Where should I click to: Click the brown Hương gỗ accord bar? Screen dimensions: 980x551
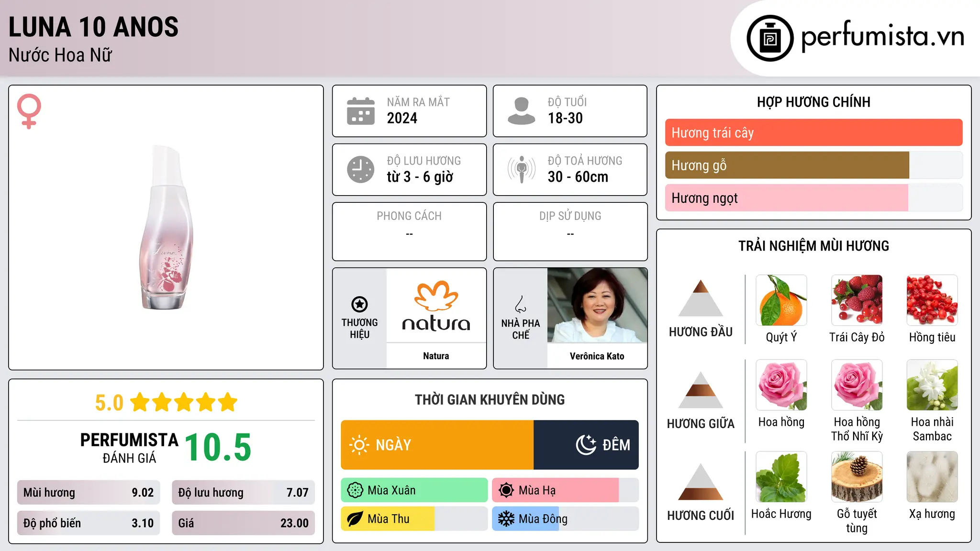click(x=787, y=165)
